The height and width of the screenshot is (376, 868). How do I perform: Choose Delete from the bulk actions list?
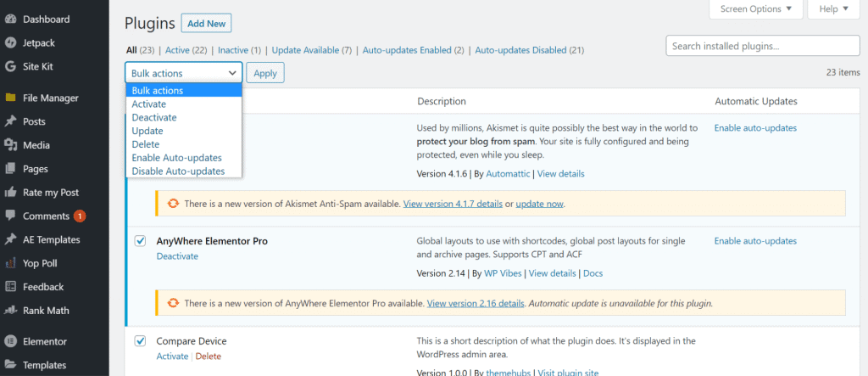[184, 144]
